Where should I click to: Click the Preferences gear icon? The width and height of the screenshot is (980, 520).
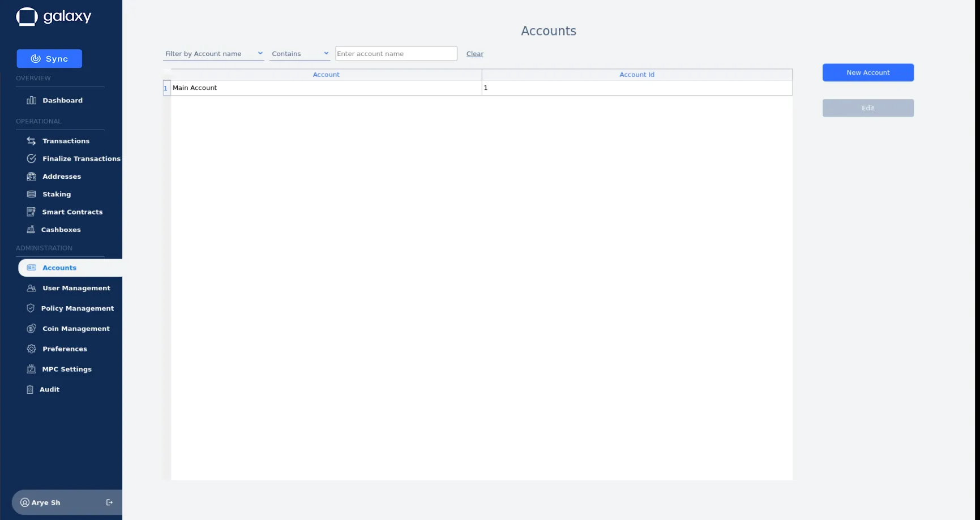pos(32,349)
